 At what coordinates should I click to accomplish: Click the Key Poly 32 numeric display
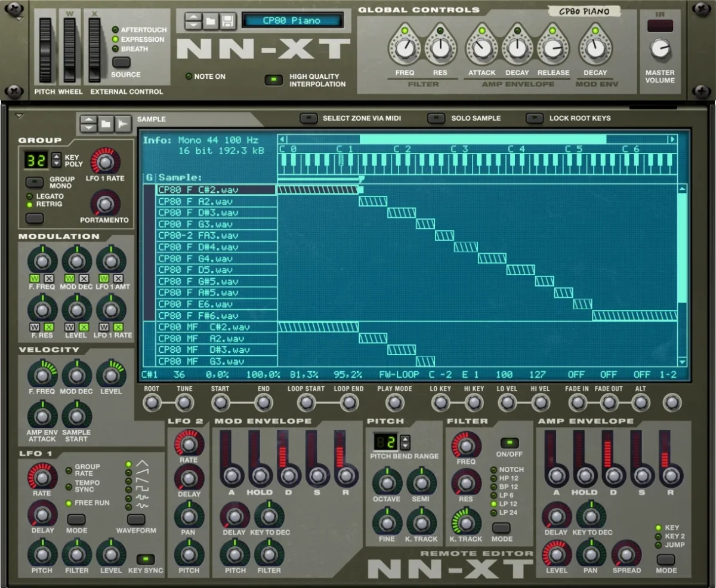[36, 160]
